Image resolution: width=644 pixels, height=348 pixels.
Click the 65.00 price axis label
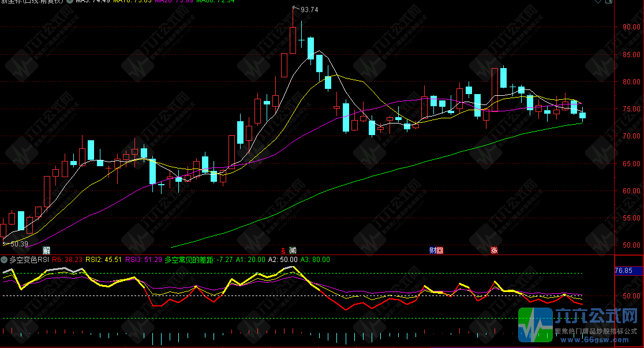631,163
